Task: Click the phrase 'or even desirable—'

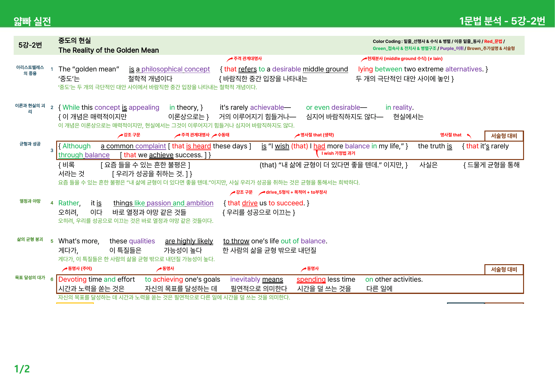Action: click(337, 108)
